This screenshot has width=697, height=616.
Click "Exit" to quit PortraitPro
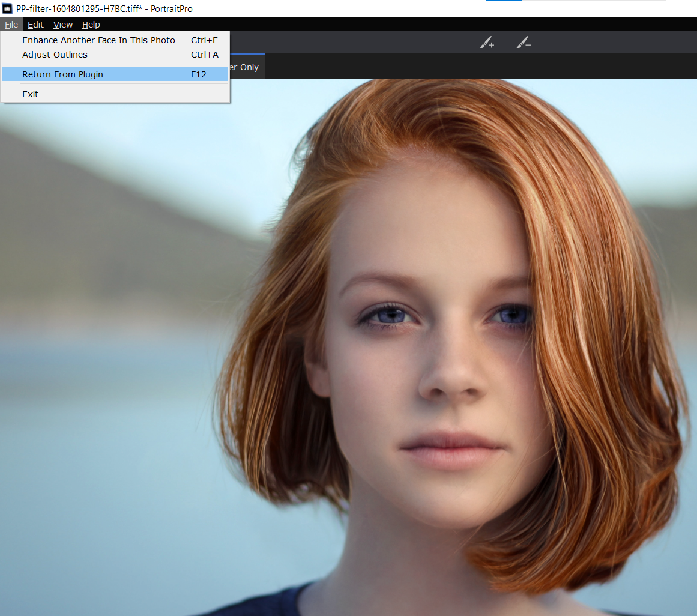(30, 94)
